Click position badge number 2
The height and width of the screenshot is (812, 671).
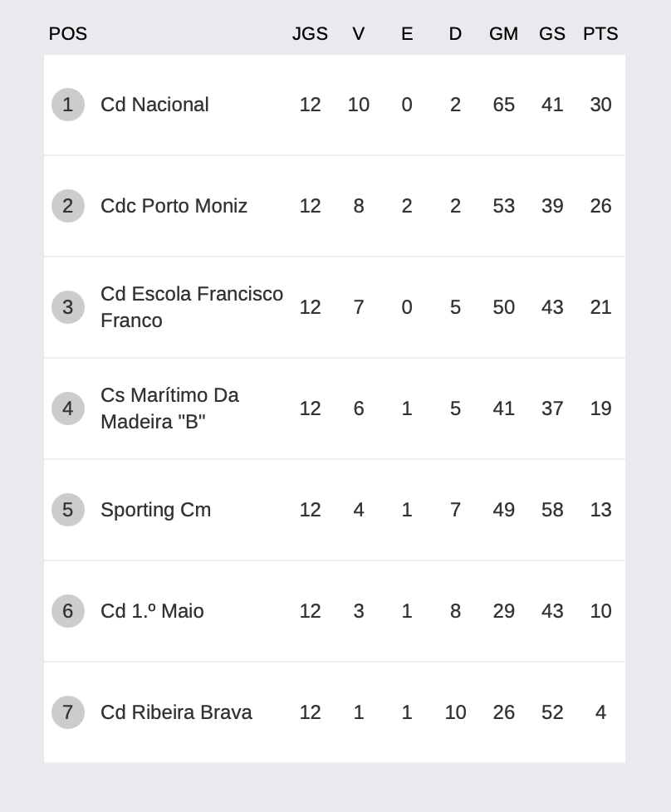point(68,206)
